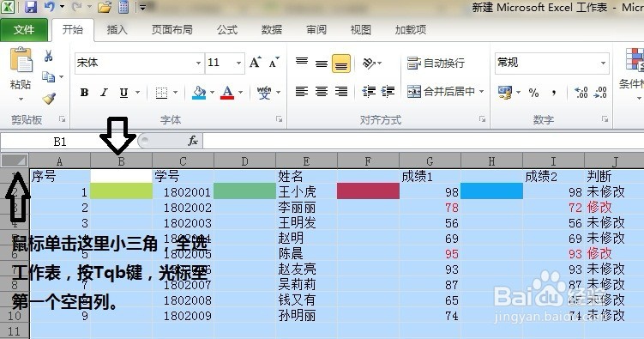Screen dimensions: 644x339
Task: Click Merge and Center (合并后居中) button
Action: [441, 91]
